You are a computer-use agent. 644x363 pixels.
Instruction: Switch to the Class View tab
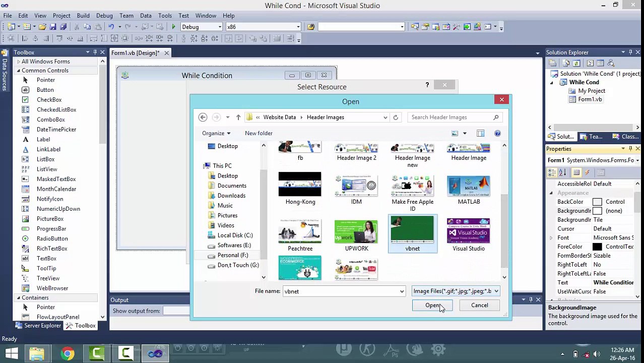pyautogui.click(x=625, y=137)
